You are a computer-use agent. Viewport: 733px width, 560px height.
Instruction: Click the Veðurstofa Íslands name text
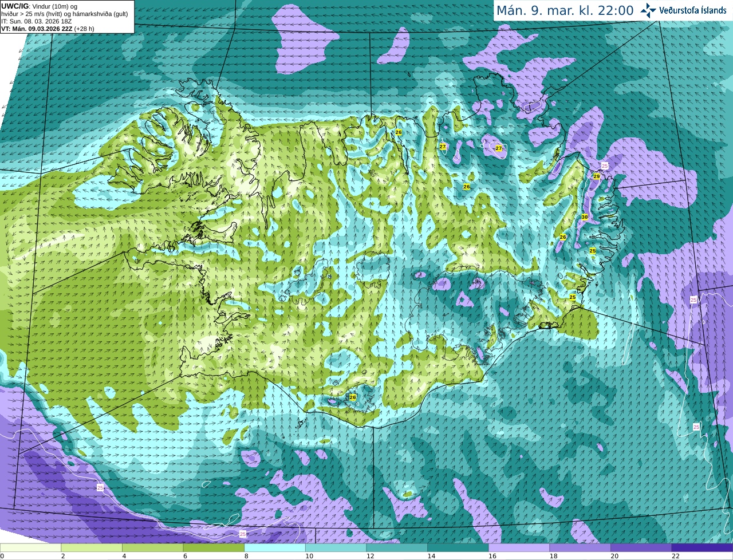[692, 10]
